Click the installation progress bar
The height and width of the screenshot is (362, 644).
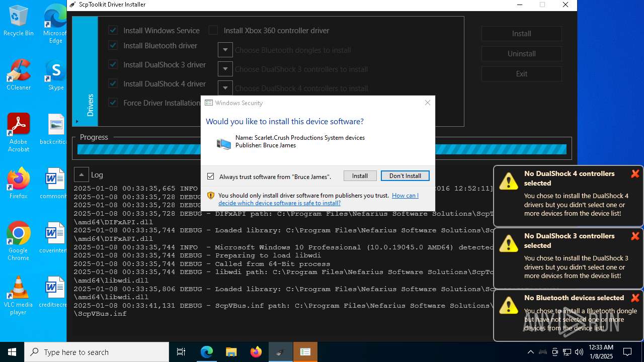pyautogui.click(x=322, y=149)
